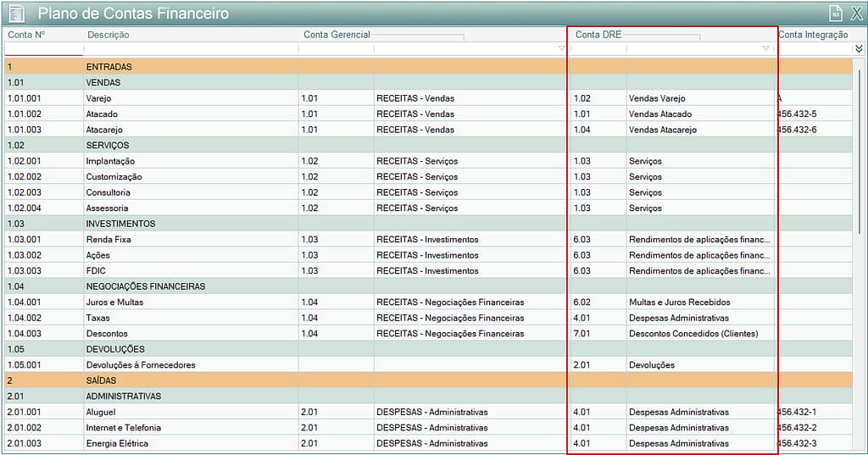This screenshot has height=455, width=868.
Task: Click the Energia Elétrica description cell
Action: click(191, 443)
